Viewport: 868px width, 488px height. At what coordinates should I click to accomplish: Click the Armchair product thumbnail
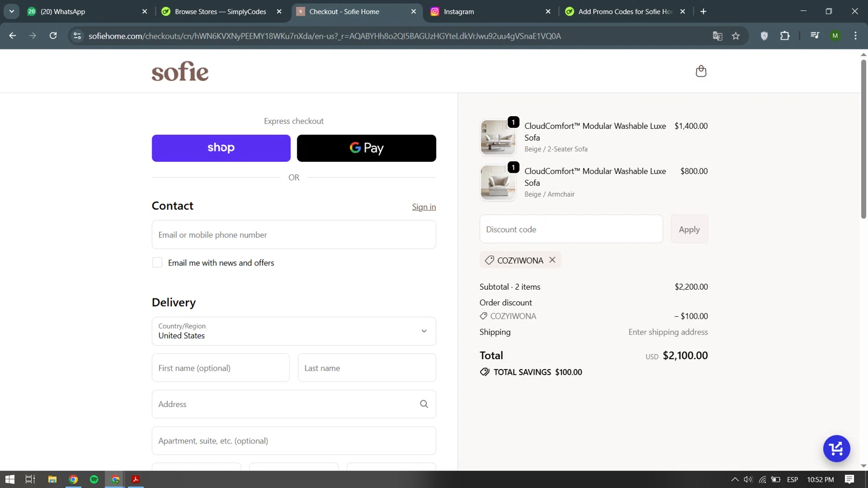point(498,183)
